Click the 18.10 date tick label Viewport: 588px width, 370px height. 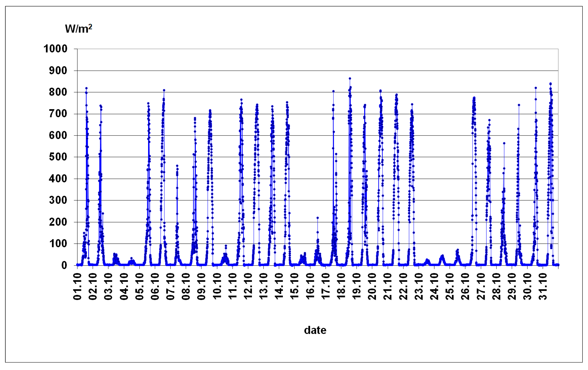point(341,287)
